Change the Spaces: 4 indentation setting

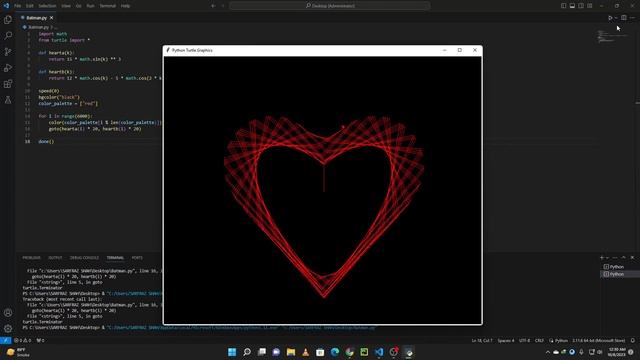pos(506,340)
